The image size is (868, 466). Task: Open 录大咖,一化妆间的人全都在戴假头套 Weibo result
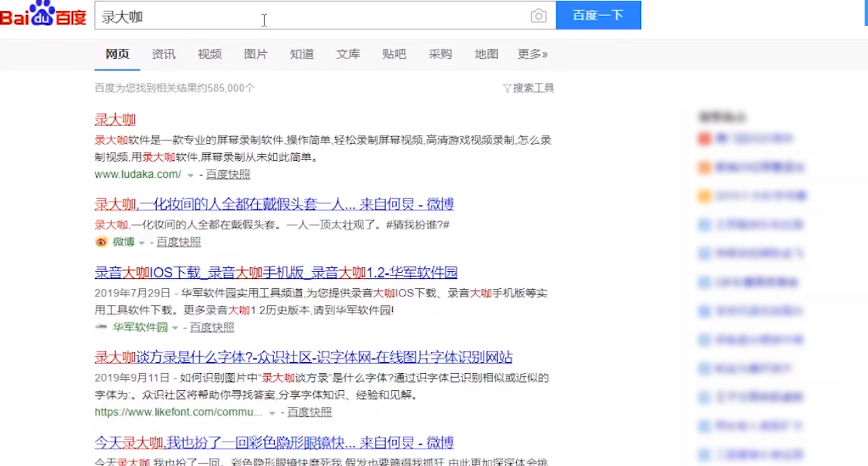click(274, 204)
